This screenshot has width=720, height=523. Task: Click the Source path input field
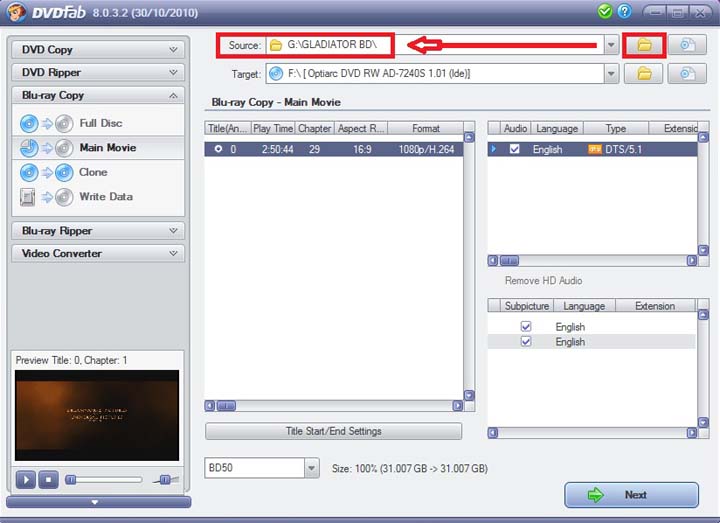click(x=435, y=45)
